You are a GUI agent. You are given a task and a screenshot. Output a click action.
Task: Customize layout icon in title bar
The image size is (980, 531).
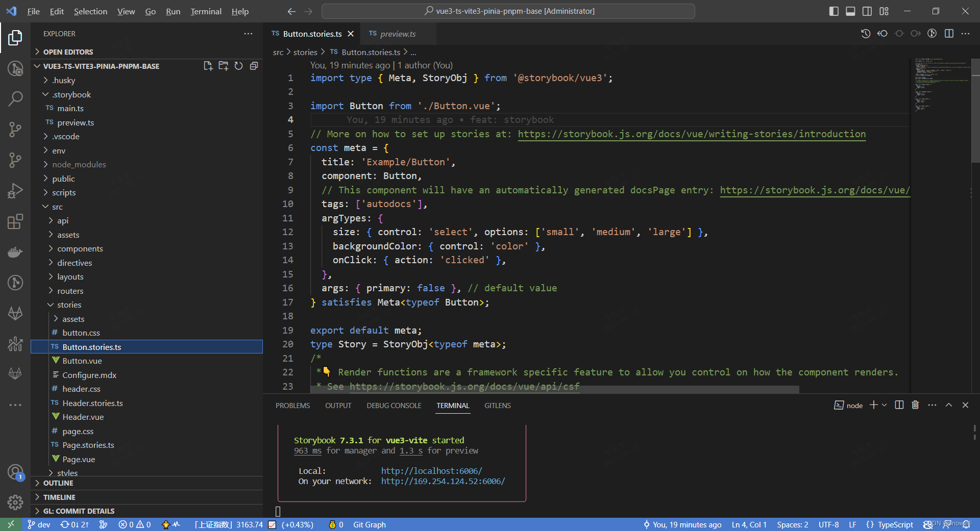(x=884, y=11)
